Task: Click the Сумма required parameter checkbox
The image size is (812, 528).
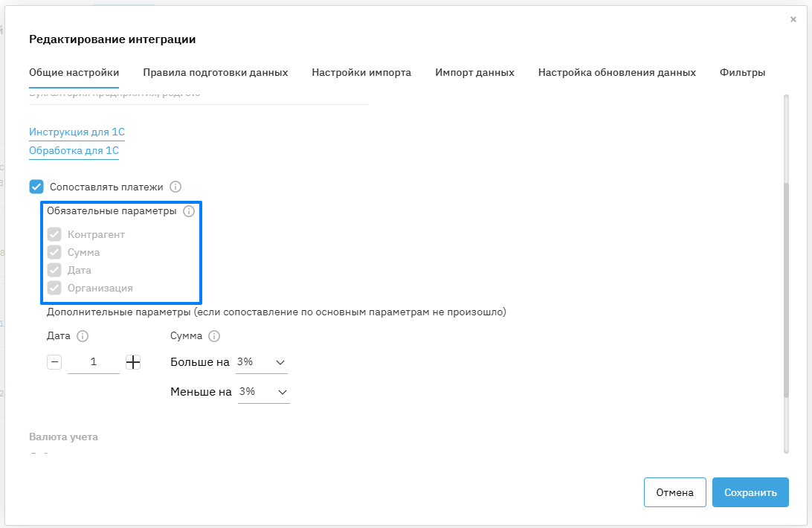Action: (x=54, y=252)
